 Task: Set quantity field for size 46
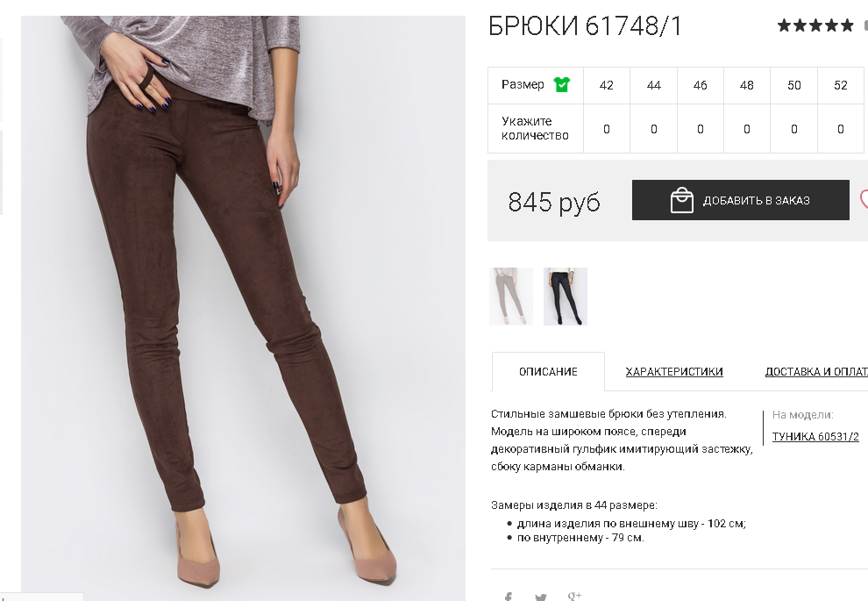[x=701, y=129]
